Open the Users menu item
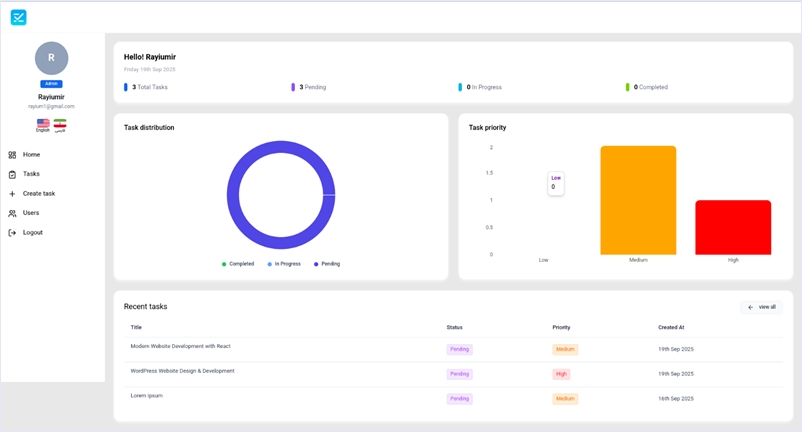The height and width of the screenshot is (432, 802). 31,213
